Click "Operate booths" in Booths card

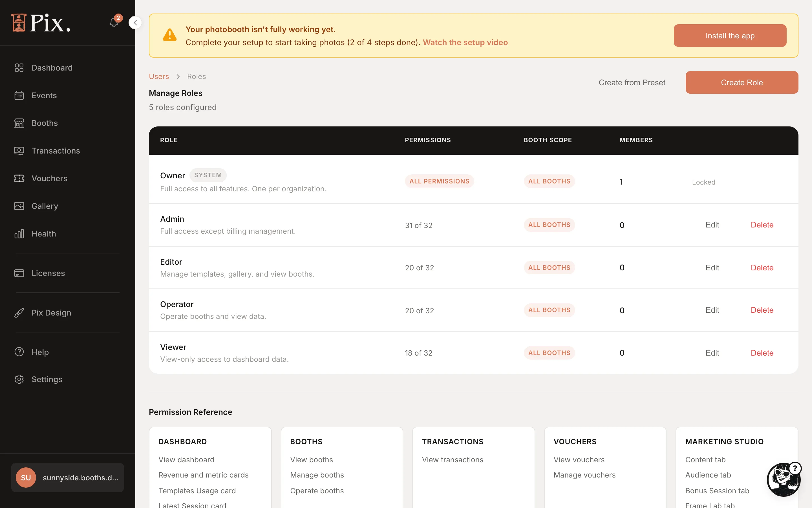pyautogui.click(x=317, y=491)
